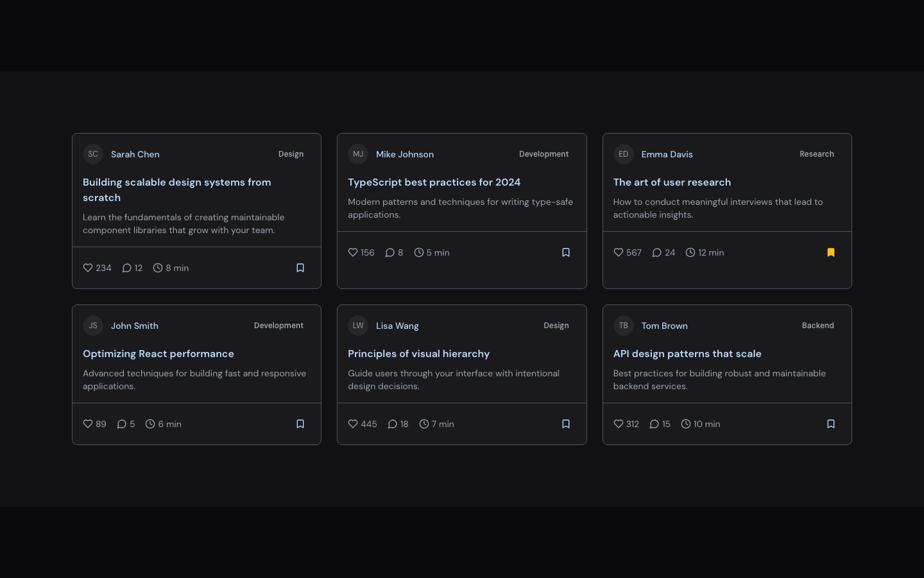Click the TB avatar on Tom Brown's card
The image size is (924, 578).
click(624, 326)
